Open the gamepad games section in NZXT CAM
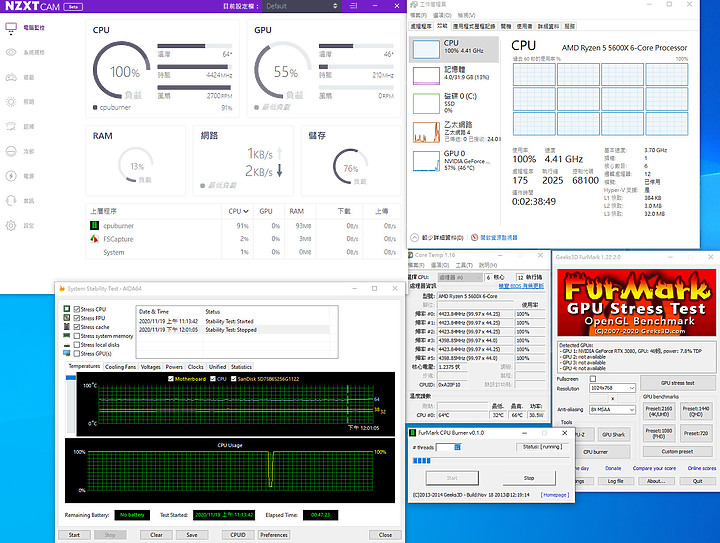 [11, 77]
